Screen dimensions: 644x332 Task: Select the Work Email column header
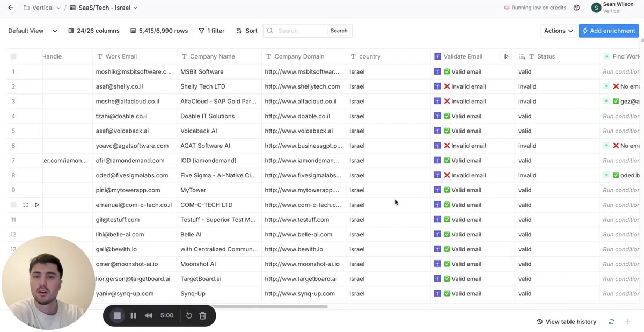pos(135,56)
